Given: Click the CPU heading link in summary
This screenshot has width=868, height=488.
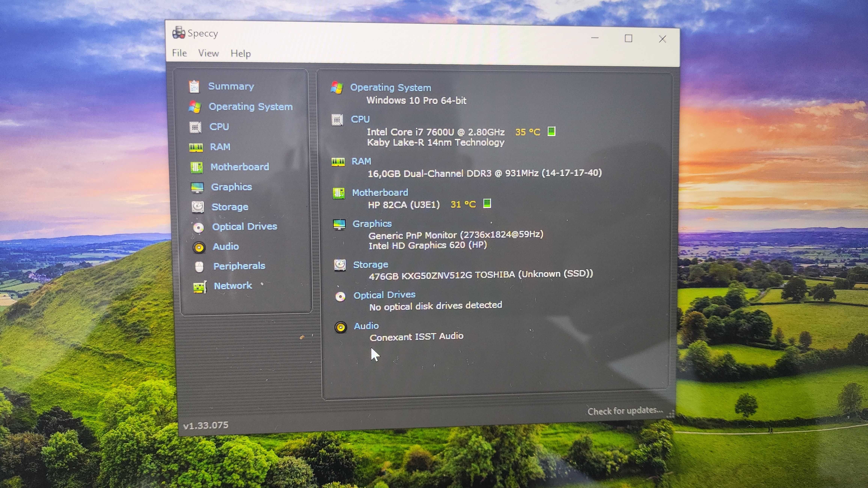Looking at the screenshot, I should click(x=360, y=119).
